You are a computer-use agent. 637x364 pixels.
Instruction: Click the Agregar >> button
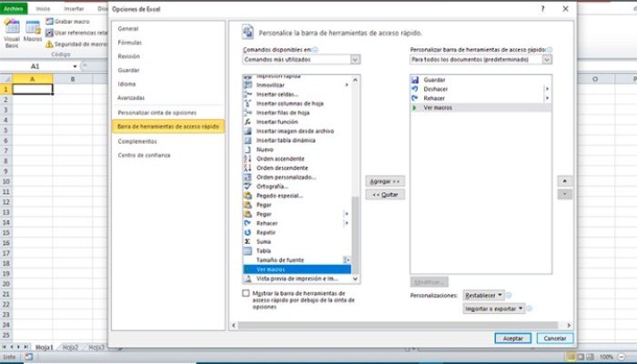[x=385, y=181]
